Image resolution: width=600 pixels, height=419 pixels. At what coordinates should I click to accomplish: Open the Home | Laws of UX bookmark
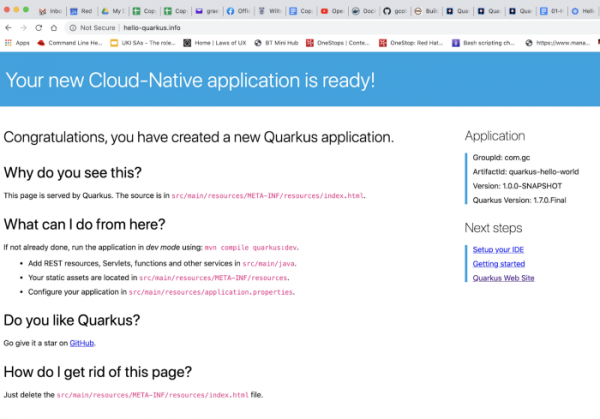pos(217,43)
